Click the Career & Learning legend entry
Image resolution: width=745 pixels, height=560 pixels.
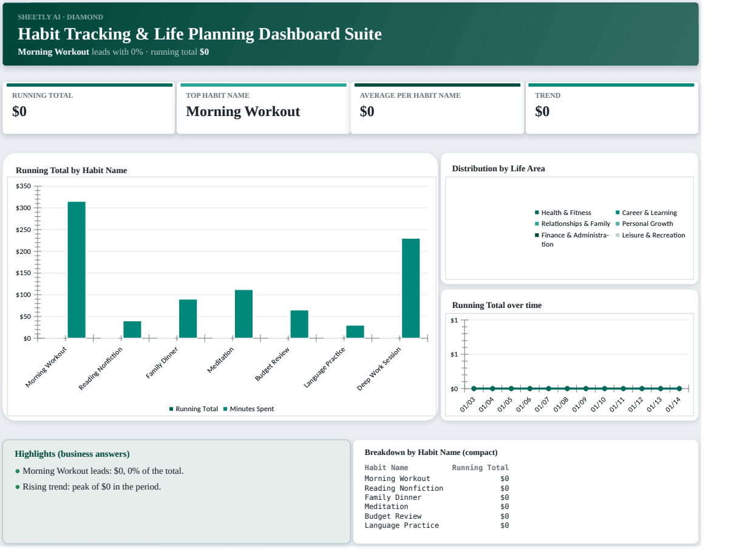tap(646, 213)
